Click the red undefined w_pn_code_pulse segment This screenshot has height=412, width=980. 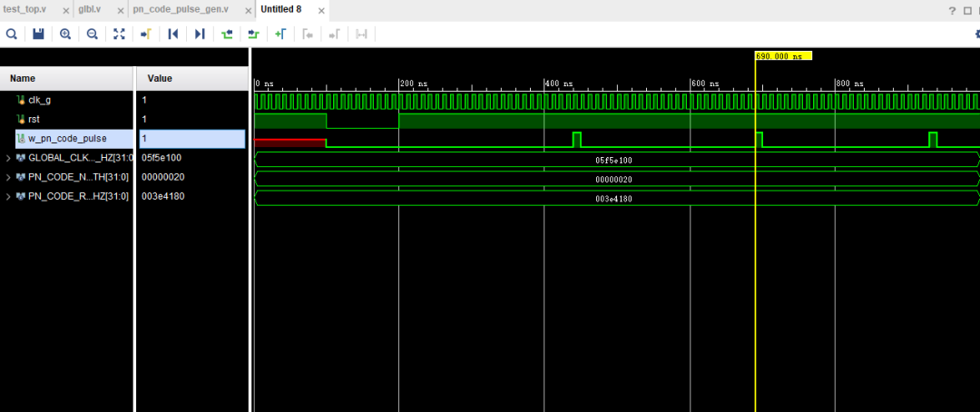click(x=290, y=143)
